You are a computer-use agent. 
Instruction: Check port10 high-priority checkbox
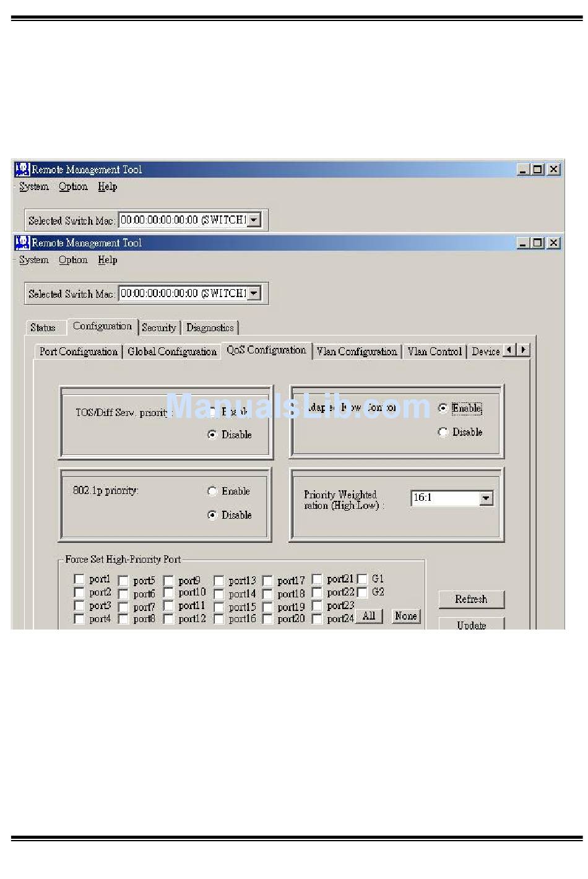pyautogui.click(x=168, y=592)
